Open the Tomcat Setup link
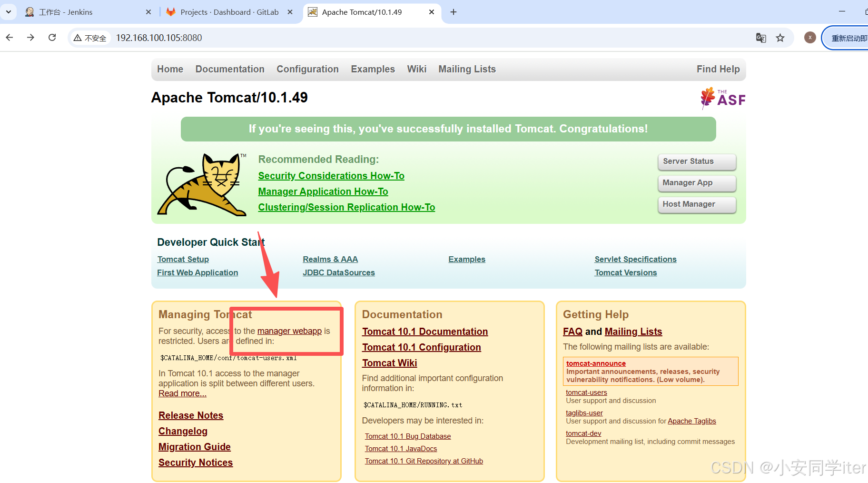 tap(183, 259)
